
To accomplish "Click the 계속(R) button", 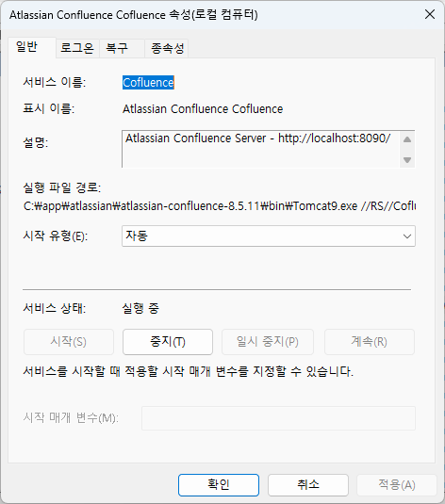I will tap(370, 342).
